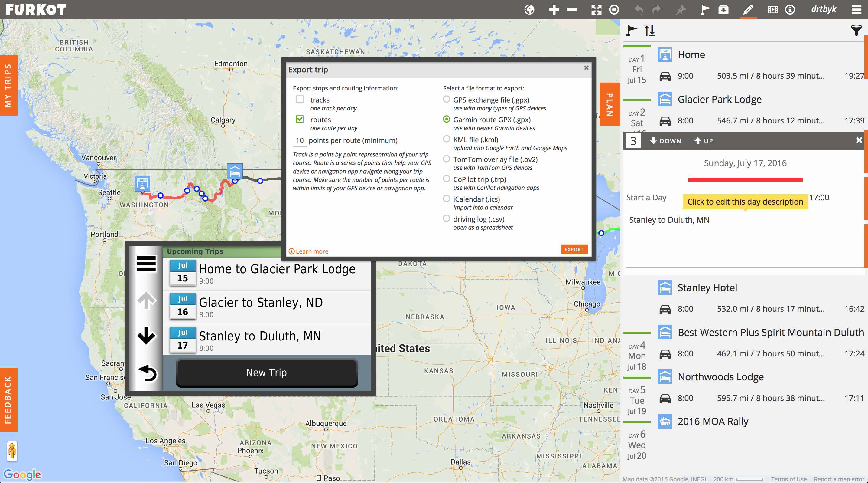Click the car icon on Day 1 row

click(x=665, y=76)
